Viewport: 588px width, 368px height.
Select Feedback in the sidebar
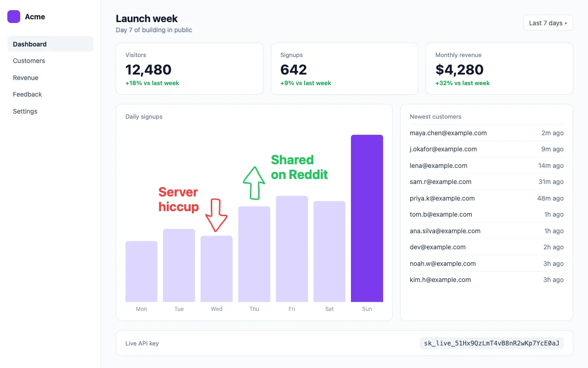(x=50, y=94)
